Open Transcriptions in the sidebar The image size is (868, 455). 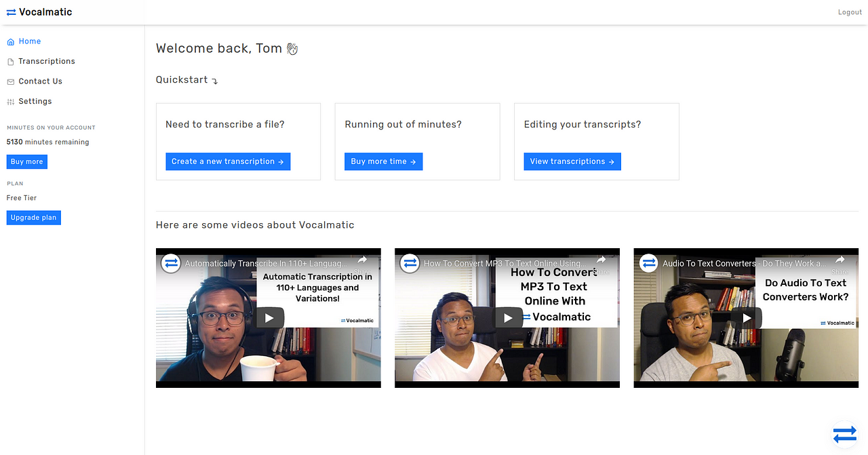tap(47, 61)
